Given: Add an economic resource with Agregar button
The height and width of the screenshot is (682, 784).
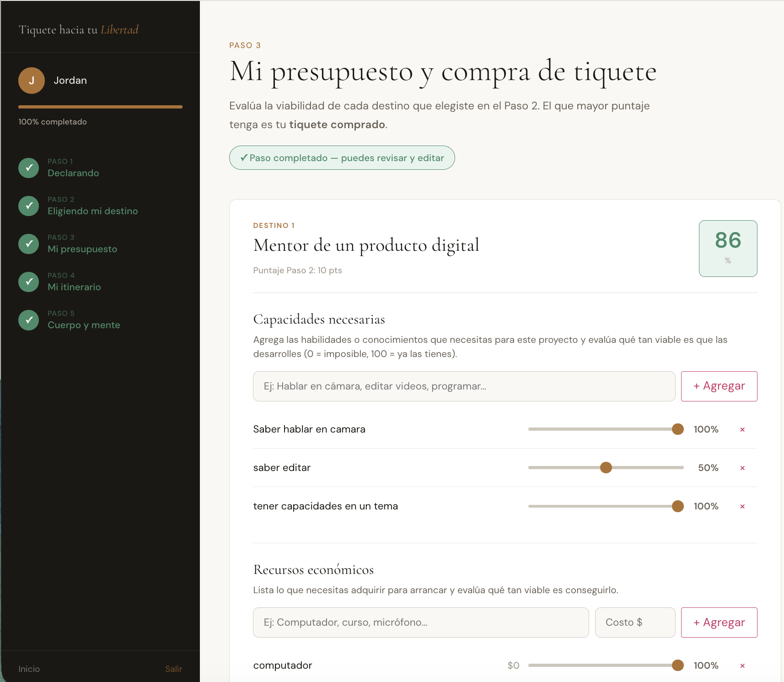Looking at the screenshot, I should pyautogui.click(x=719, y=622).
